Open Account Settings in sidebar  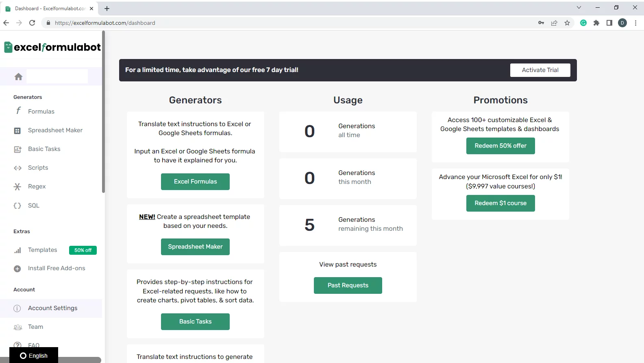(52, 308)
